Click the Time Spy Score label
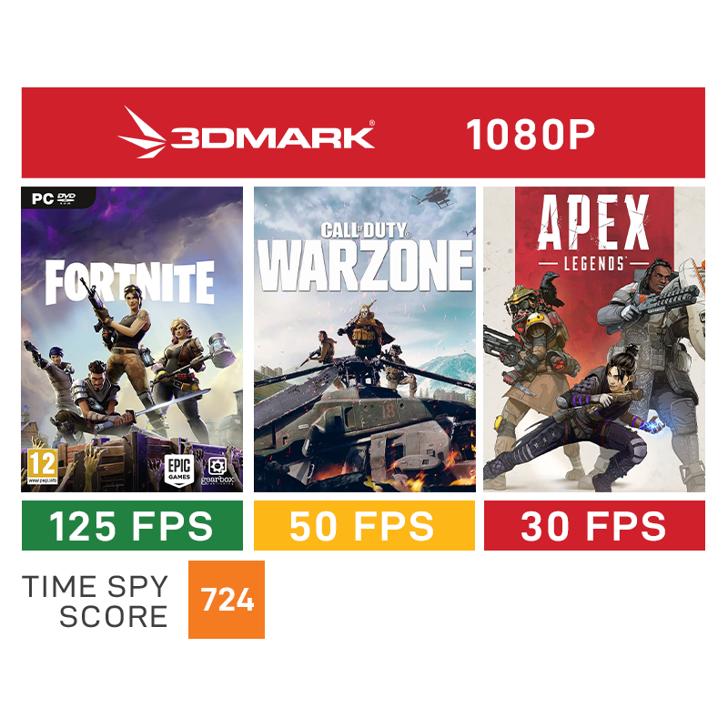Image resolution: width=728 pixels, height=728 pixels. pyautogui.click(x=95, y=601)
